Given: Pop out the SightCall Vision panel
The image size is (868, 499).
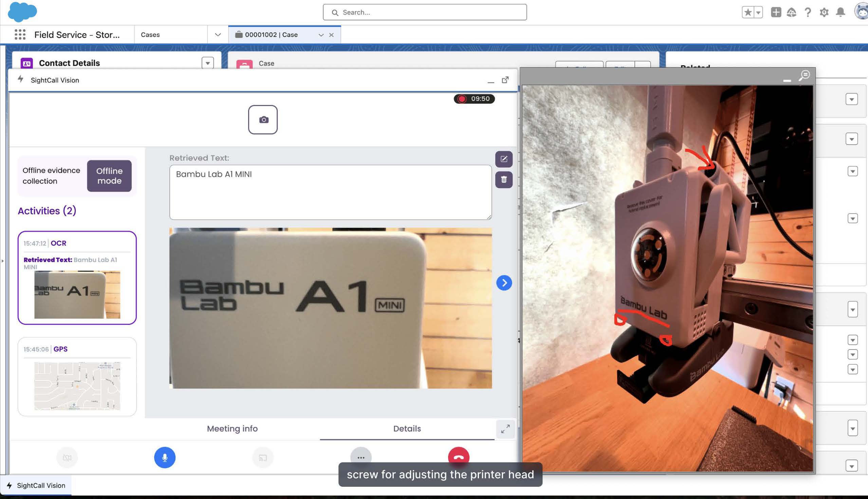Looking at the screenshot, I should (x=505, y=80).
